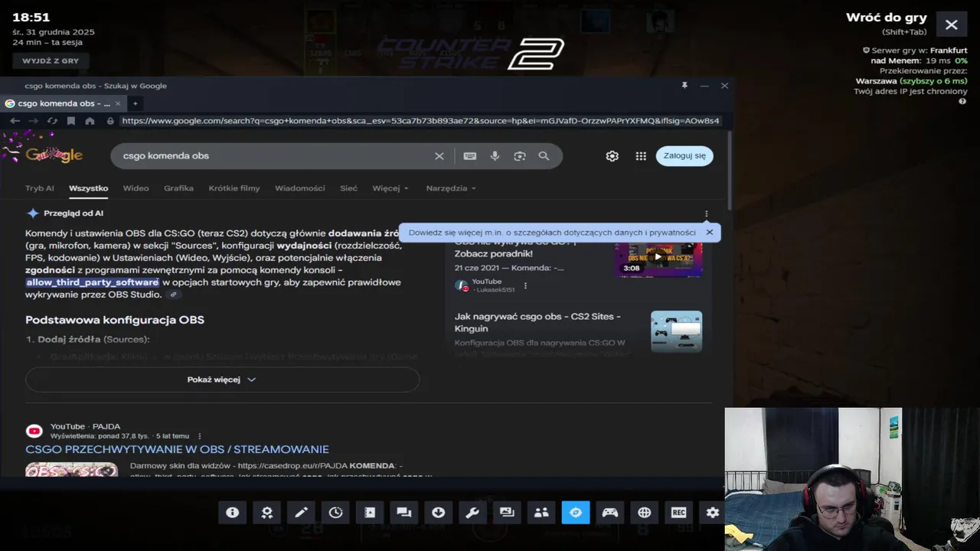Toggle the highlighted web browser icon in overlay toolbar
Viewport: 980px width, 551px height.
coord(576,513)
